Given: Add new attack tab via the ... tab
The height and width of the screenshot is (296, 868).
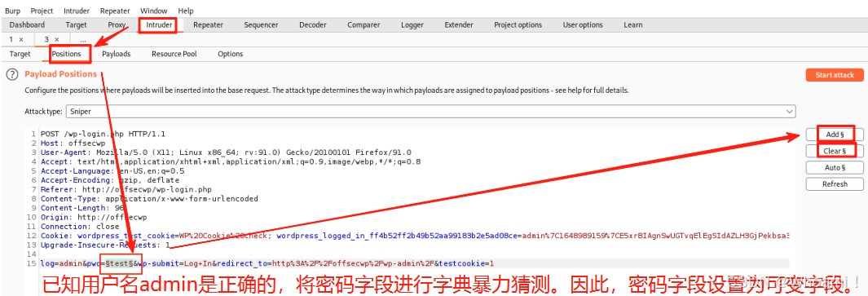Looking at the screenshot, I should point(82,40).
